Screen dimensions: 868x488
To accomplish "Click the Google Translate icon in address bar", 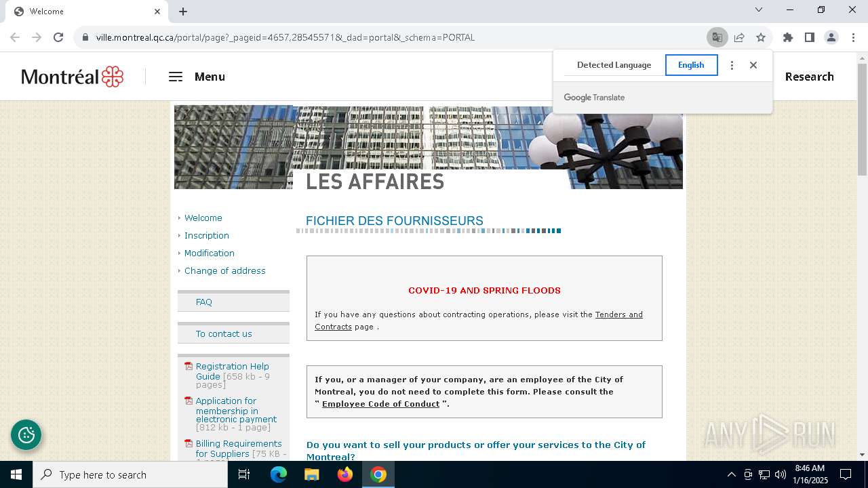I will click(x=717, y=37).
